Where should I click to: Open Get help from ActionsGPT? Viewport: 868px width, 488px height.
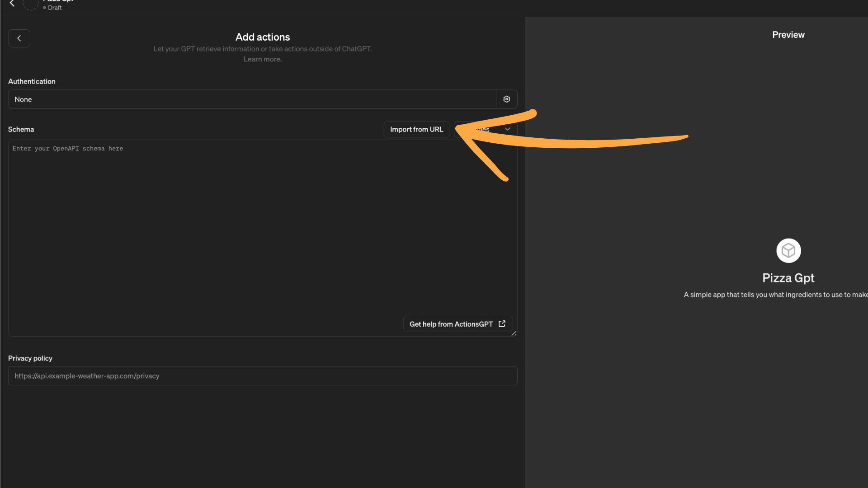coord(458,324)
